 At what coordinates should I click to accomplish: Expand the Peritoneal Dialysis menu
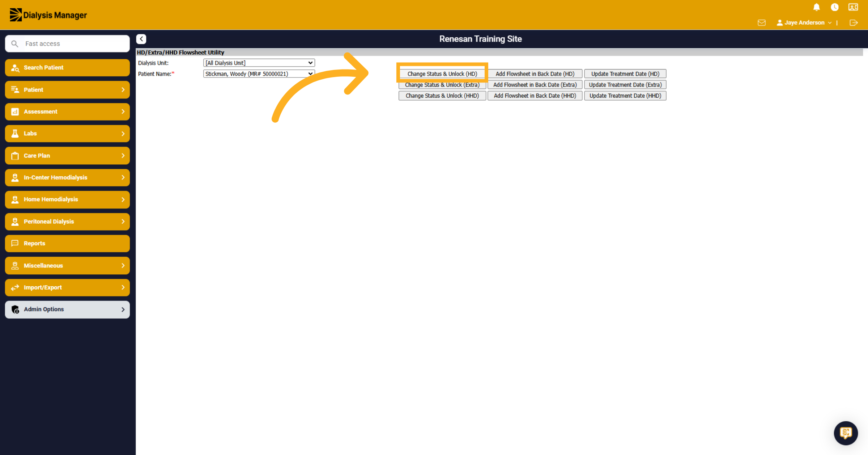67,222
